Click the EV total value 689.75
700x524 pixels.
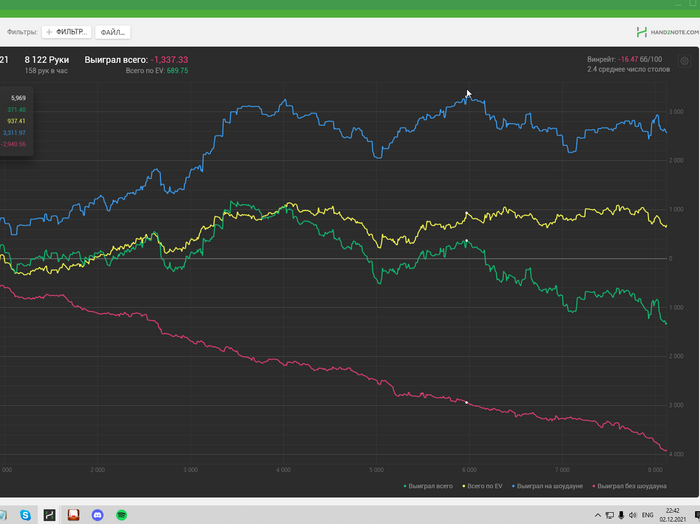(x=177, y=71)
